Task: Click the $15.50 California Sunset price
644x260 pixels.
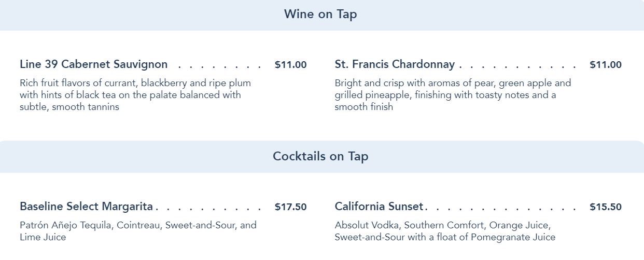Action: (605, 207)
